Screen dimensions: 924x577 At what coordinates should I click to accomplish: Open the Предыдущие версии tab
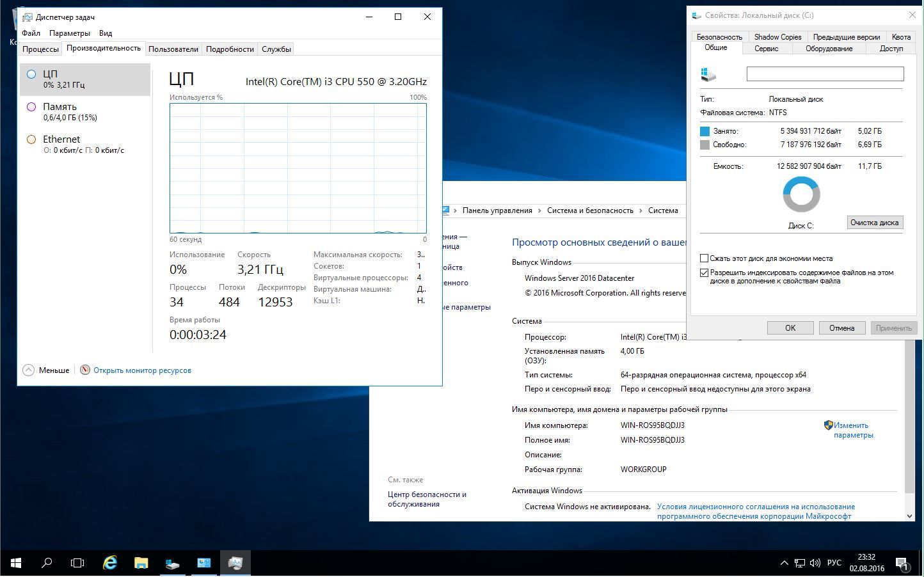[847, 37]
